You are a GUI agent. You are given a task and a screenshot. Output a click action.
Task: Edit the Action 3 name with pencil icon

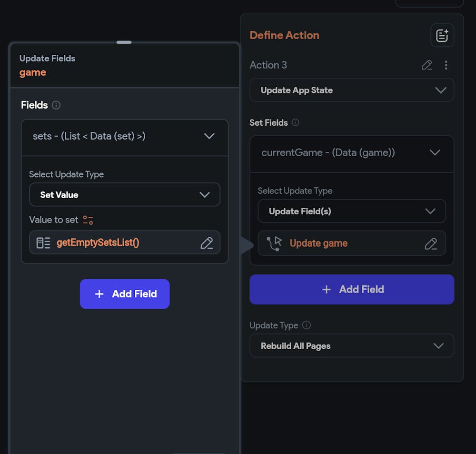(427, 65)
